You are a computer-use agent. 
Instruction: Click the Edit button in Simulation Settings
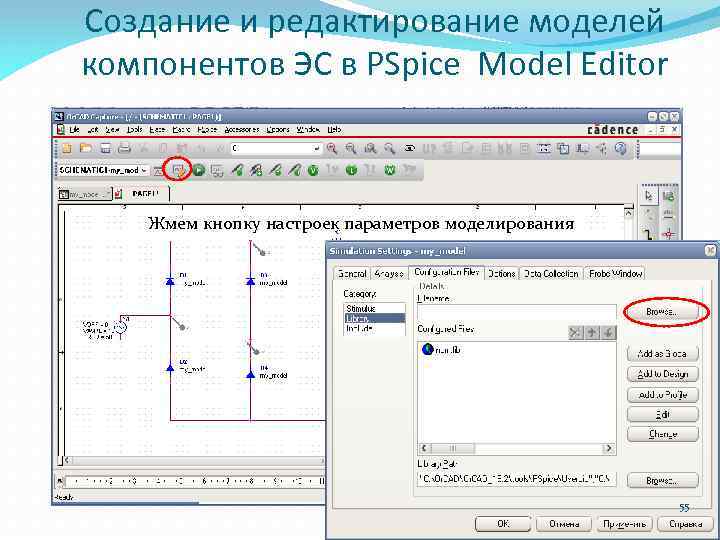pyautogui.click(x=662, y=415)
